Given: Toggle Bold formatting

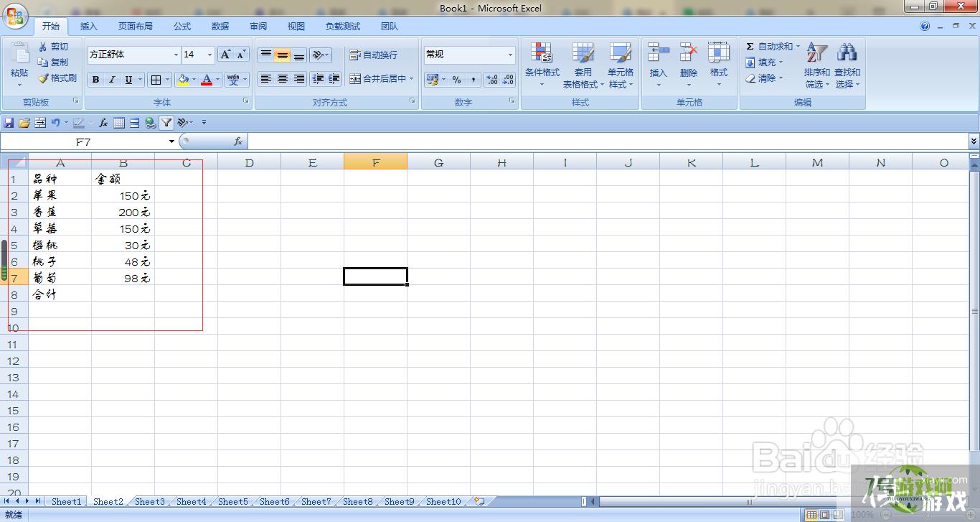Looking at the screenshot, I should (x=95, y=80).
